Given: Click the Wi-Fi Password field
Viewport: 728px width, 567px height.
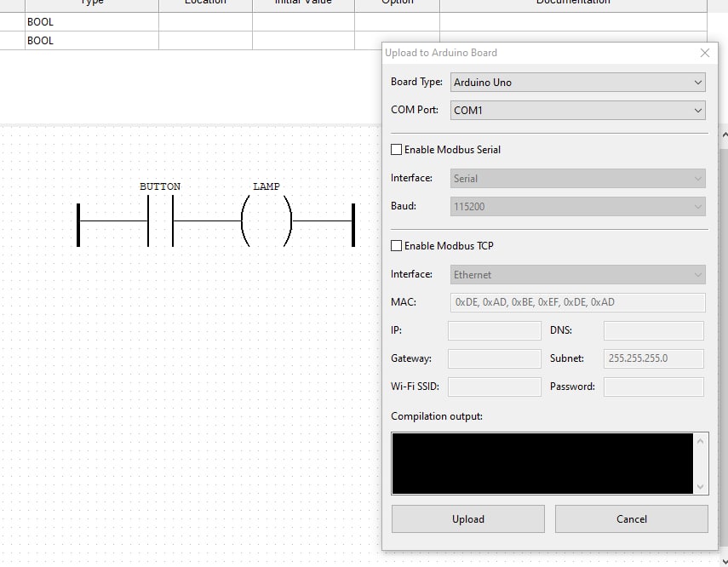Looking at the screenshot, I should click(653, 387).
